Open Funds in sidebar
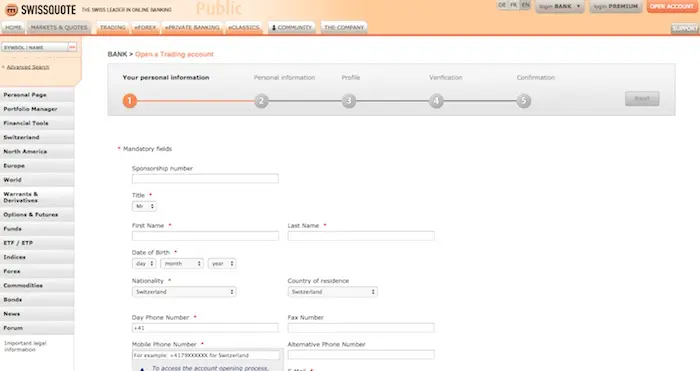This screenshot has height=371, width=700. (x=37, y=229)
